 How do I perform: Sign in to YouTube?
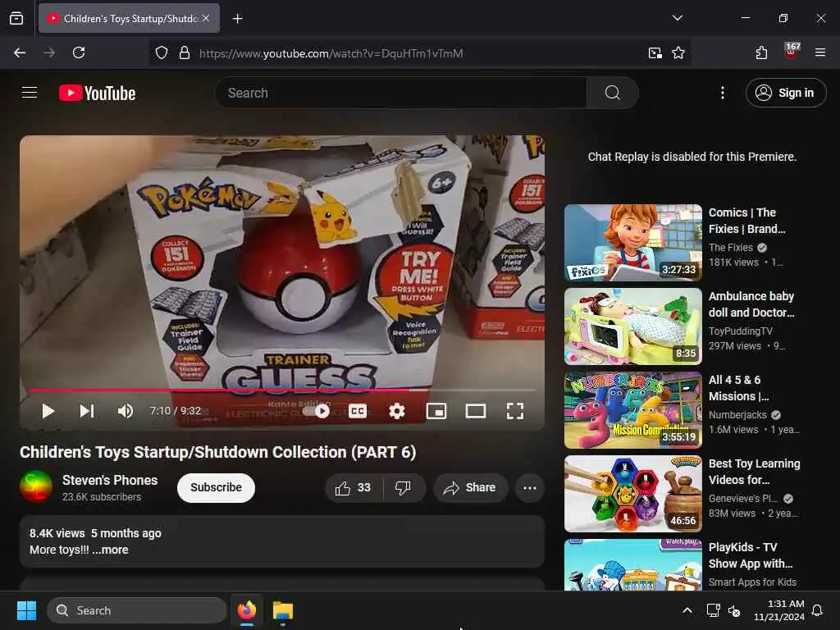[785, 93]
